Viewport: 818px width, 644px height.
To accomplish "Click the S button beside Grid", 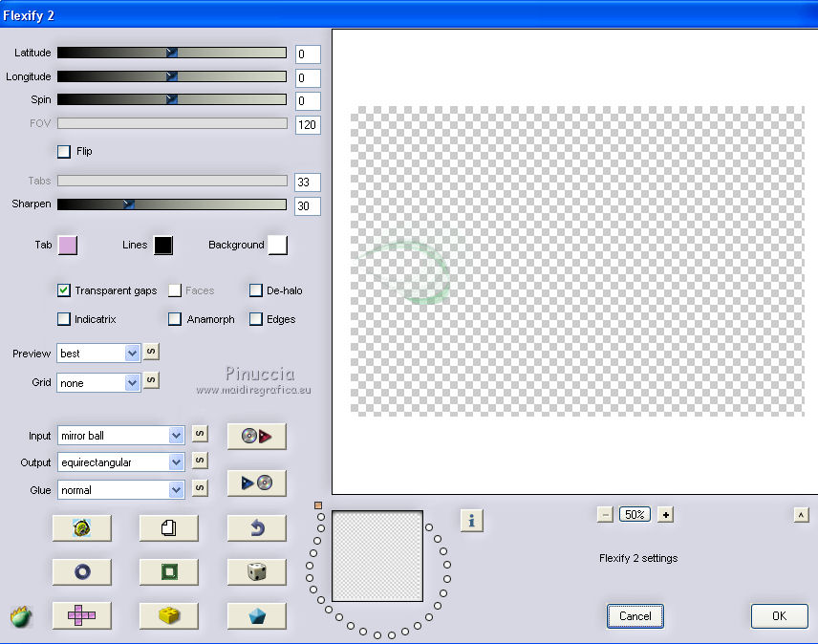I will [151, 380].
